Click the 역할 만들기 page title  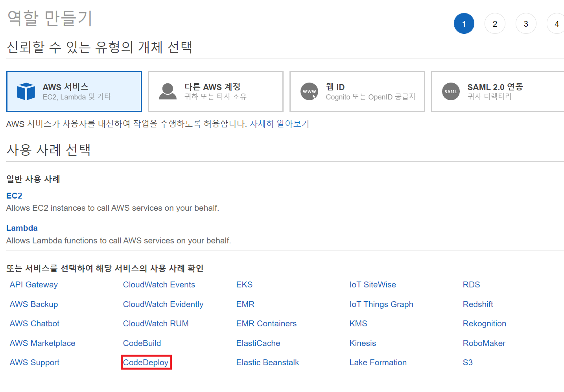tap(50, 18)
